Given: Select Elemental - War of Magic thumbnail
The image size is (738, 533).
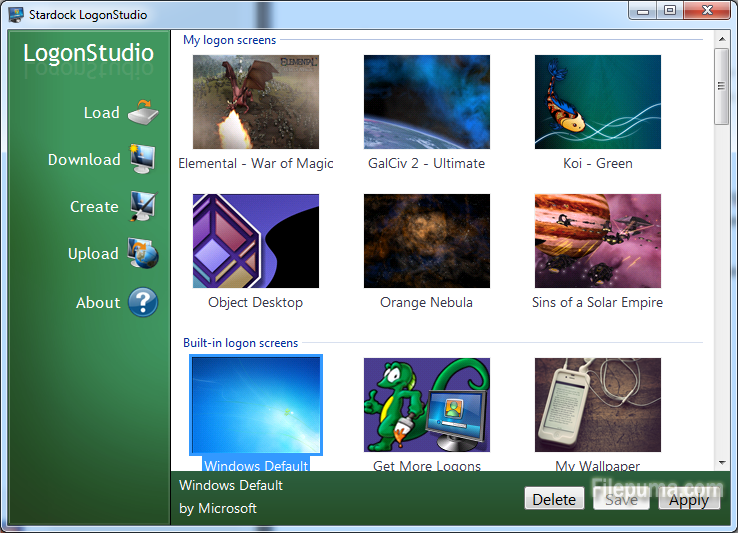Looking at the screenshot, I should 255,102.
